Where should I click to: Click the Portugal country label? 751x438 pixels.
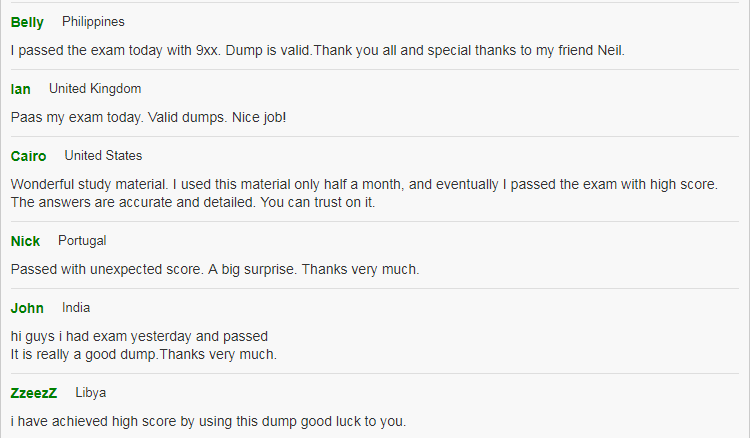pos(82,241)
